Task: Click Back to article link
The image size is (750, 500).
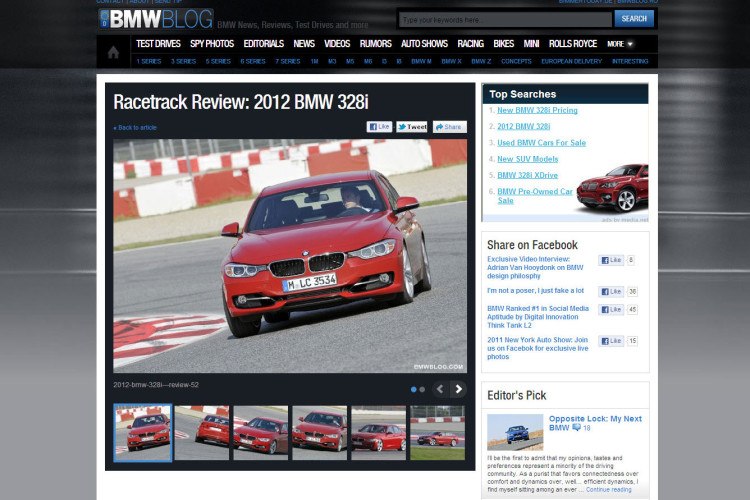Action: [x=135, y=128]
